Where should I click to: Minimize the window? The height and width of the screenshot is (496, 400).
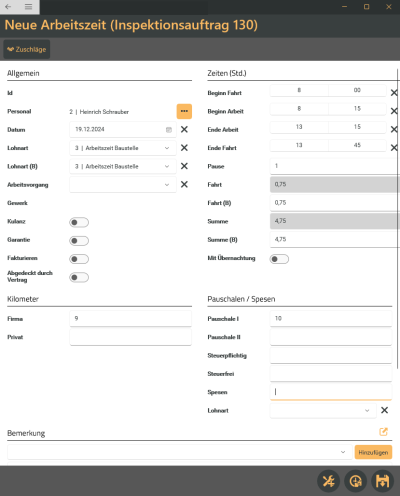345,7
